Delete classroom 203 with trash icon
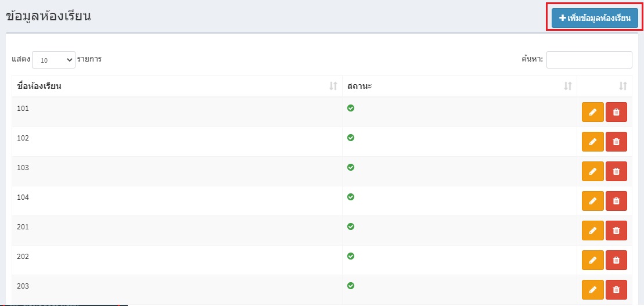 tap(616, 290)
